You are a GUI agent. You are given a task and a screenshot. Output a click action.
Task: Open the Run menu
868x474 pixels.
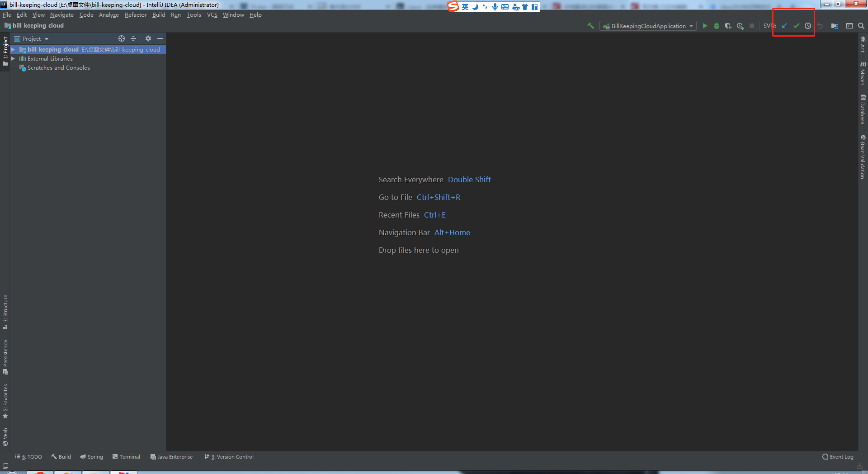coord(176,15)
